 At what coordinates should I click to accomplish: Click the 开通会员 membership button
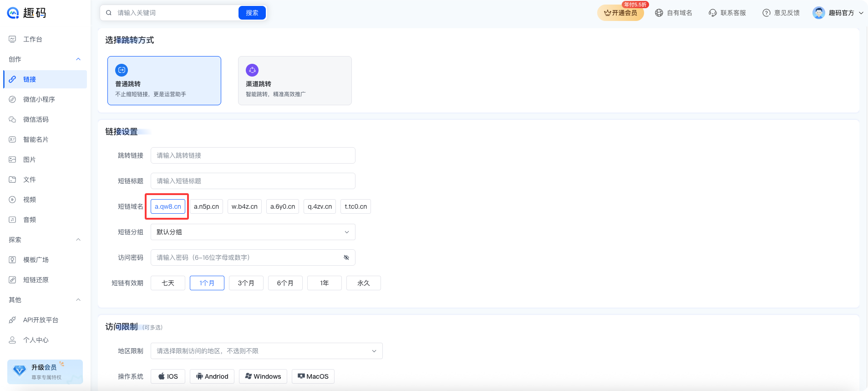620,13
